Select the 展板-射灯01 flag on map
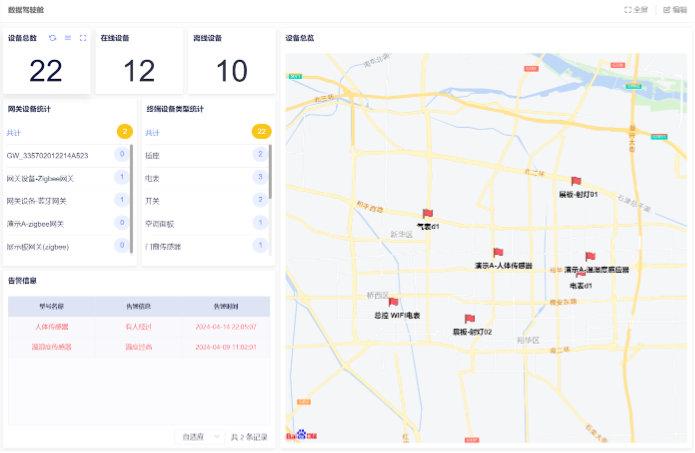Viewport: 695px width, 453px height. click(x=575, y=182)
